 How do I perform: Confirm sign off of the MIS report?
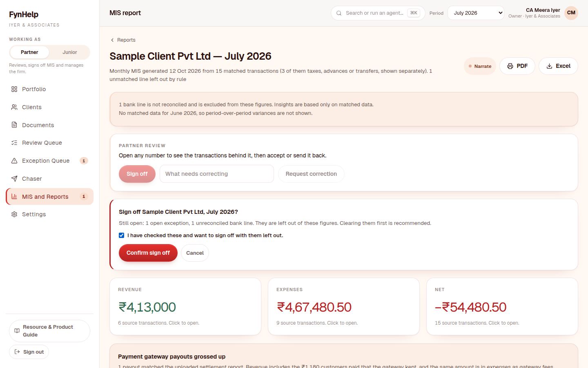tap(148, 253)
